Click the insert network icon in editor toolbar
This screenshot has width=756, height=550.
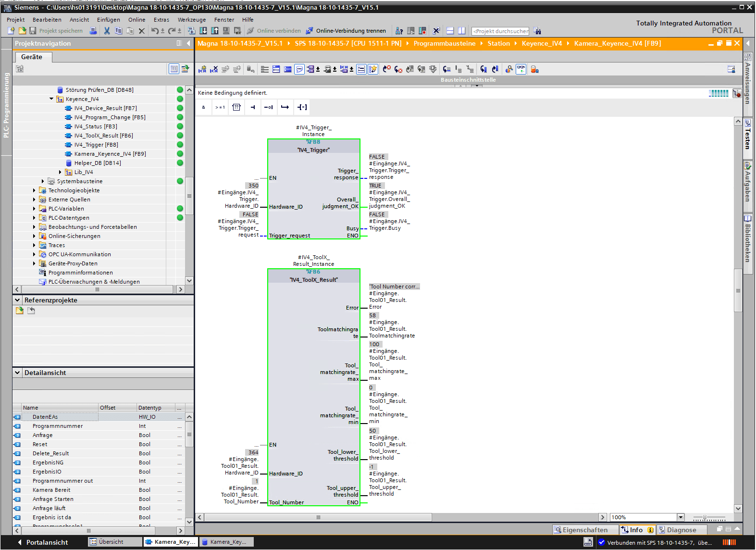202,69
